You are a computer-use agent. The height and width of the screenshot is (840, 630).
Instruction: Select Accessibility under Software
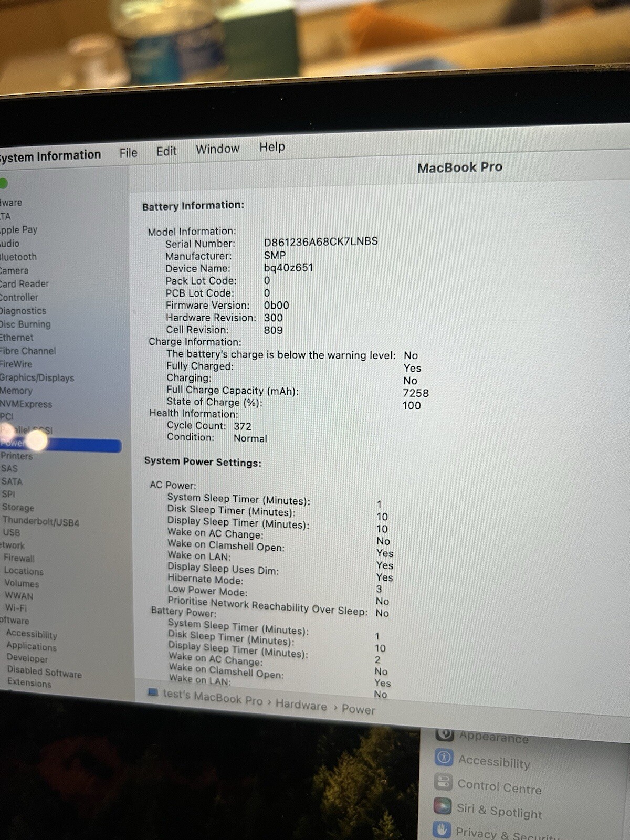tap(31, 634)
